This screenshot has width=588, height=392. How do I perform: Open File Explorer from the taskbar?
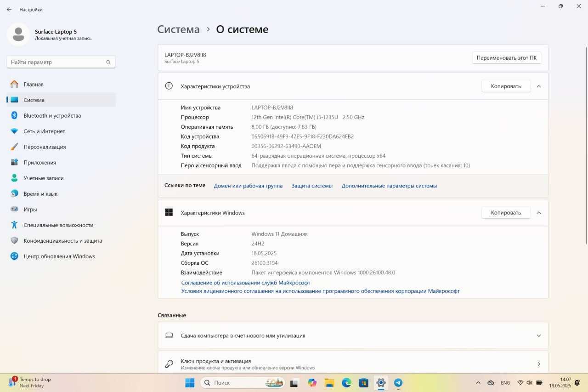329,382
